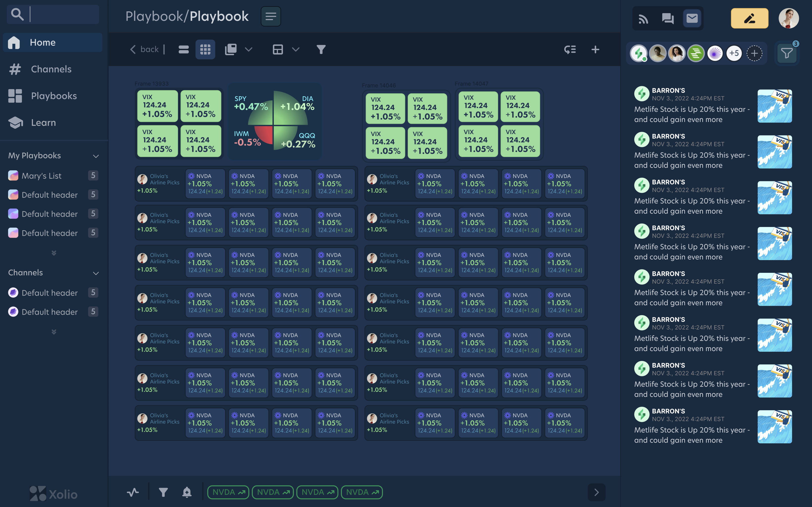Go to Channels in the sidebar
The width and height of the screenshot is (812, 507).
coord(51,69)
